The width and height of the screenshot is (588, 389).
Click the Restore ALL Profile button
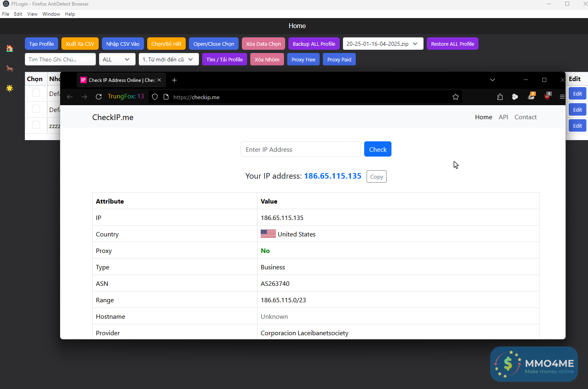tap(452, 44)
